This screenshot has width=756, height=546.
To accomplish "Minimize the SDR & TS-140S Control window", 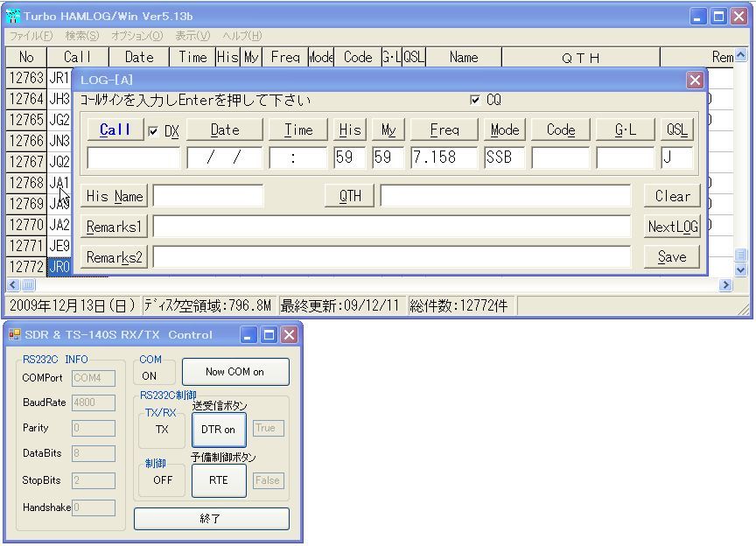I will (248, 335).
